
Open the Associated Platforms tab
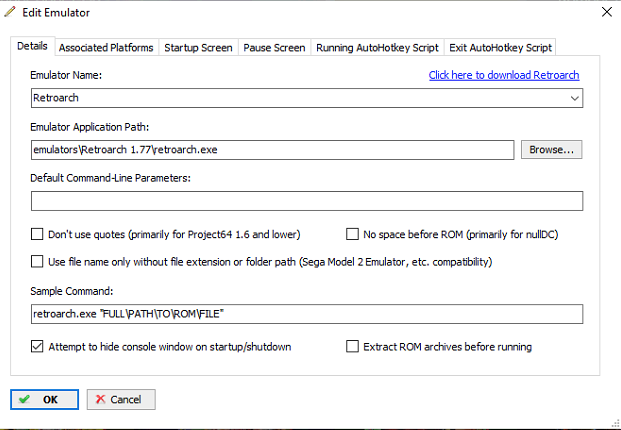(x=106, y=48)
